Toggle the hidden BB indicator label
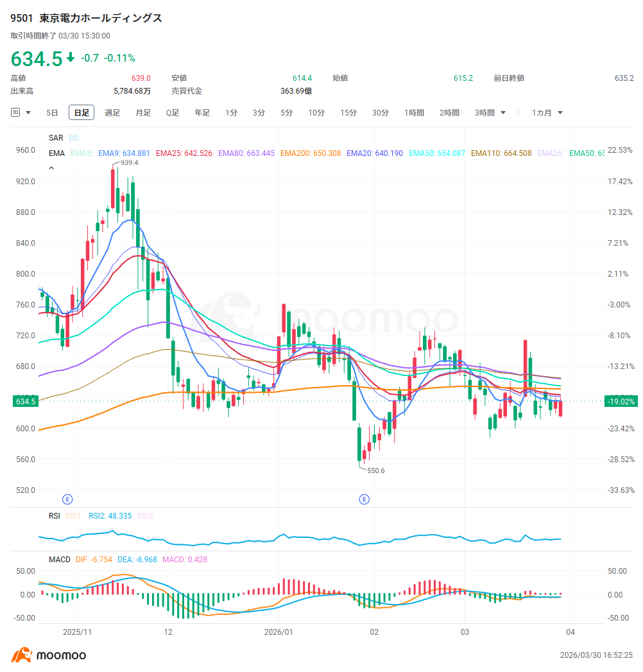 (74, 138)
